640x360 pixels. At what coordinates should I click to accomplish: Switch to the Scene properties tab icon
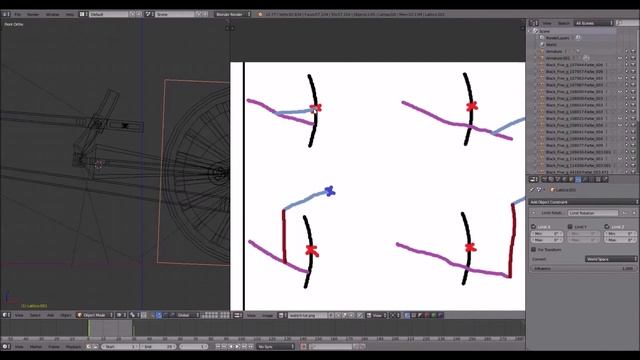click(558, 180)
